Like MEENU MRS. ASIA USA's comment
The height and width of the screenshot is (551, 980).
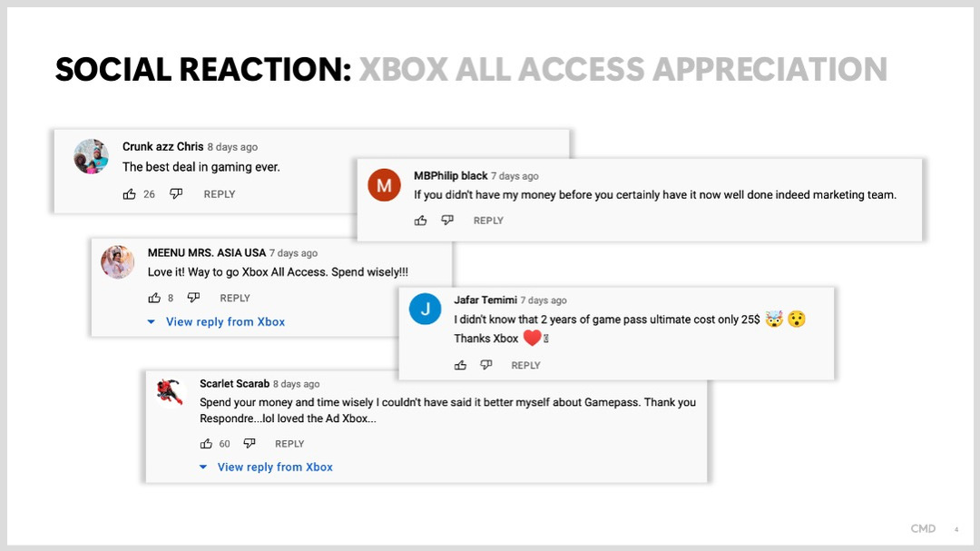click(154, 298)
